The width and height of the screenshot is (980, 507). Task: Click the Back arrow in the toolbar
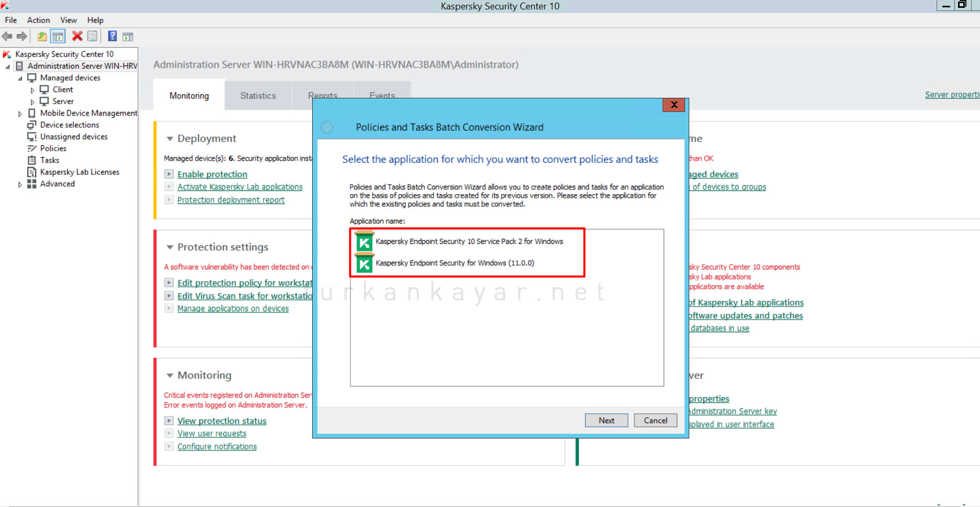click(7, 36)
